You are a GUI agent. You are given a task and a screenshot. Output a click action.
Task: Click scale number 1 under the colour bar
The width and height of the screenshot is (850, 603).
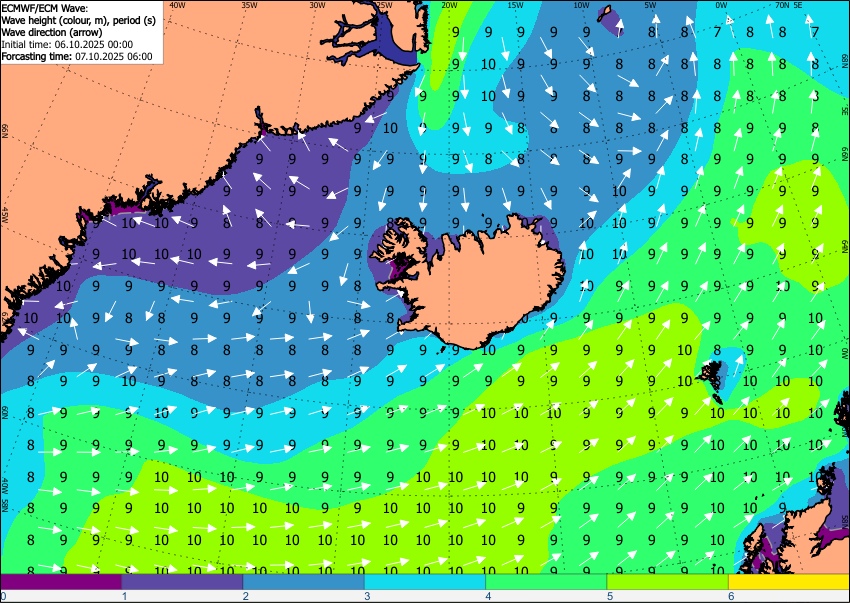[x=124, y=596]
